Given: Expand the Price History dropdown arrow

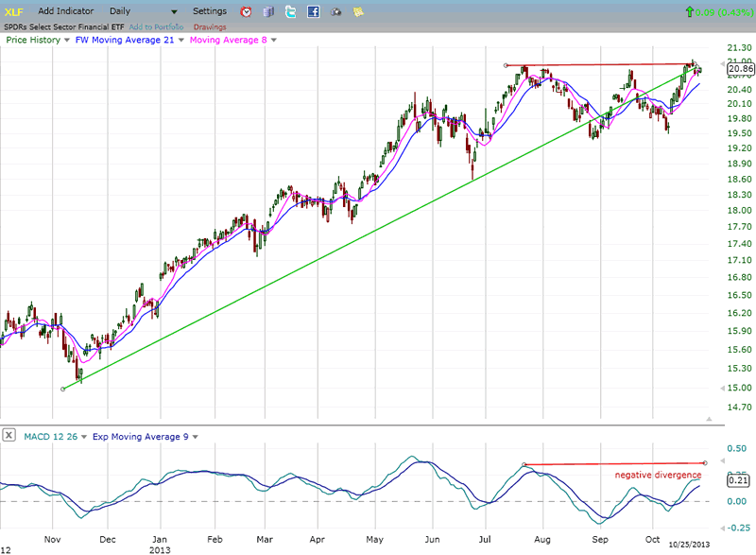Looking at the screenshot, I should [66, 40].
